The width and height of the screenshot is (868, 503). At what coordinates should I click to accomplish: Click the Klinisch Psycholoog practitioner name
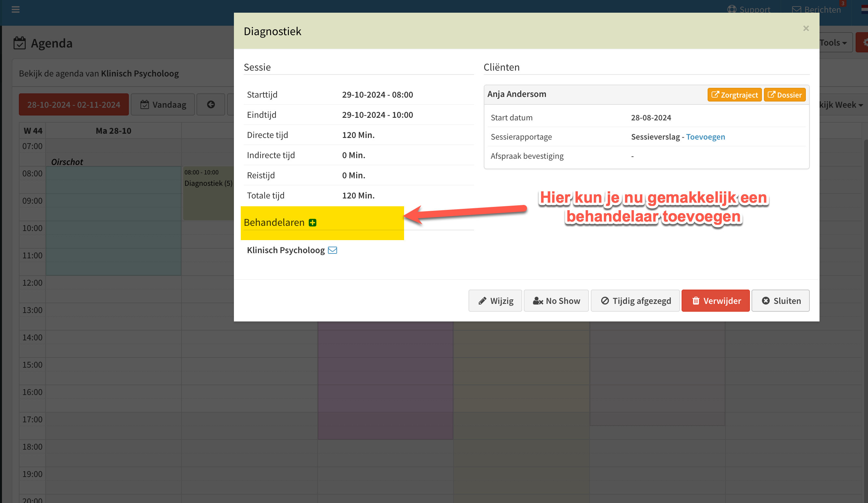pyautogui.click(x=286, y=250)
